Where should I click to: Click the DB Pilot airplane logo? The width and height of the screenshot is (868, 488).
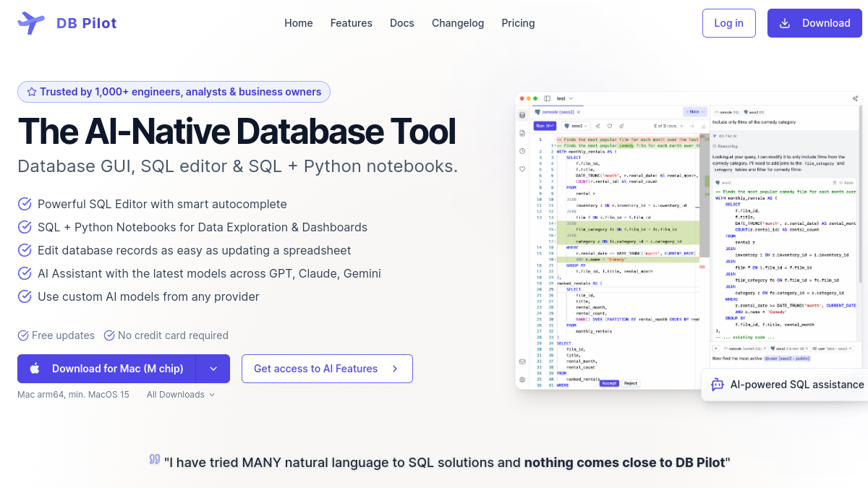[x=31, y=23]
